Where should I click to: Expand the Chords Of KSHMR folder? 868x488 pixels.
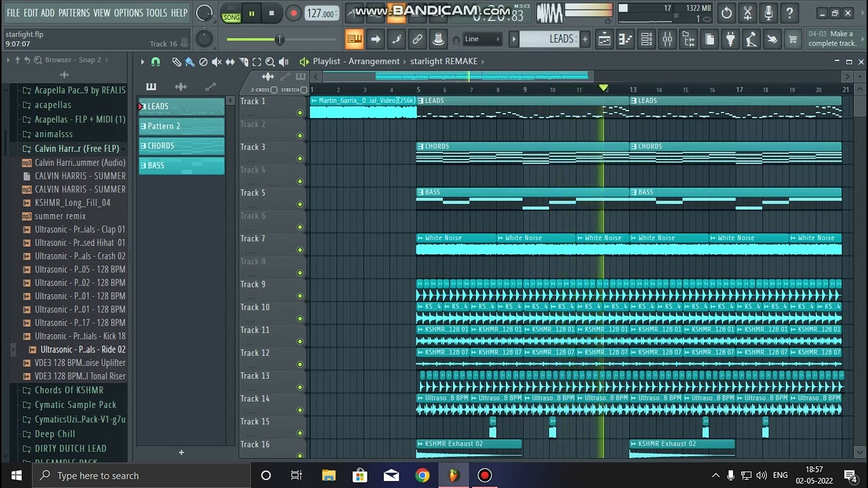pos(64,390)
